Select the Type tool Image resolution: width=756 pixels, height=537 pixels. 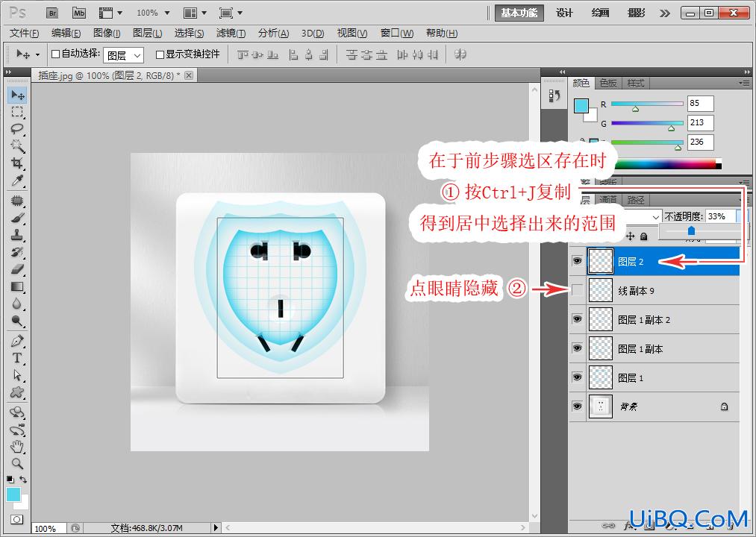(17, 358)
